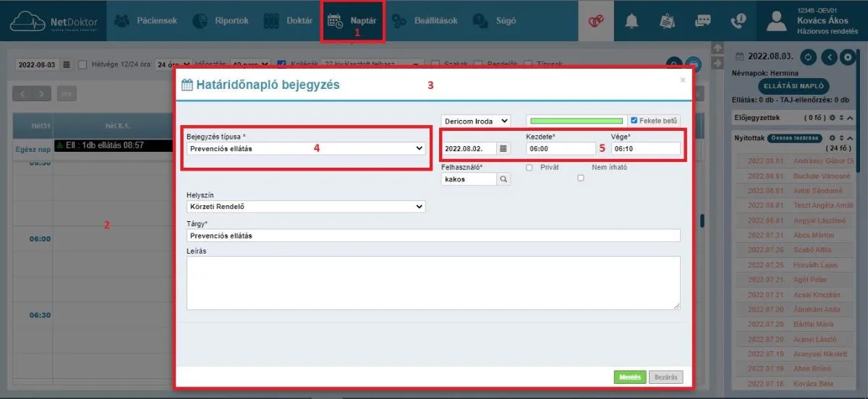
Task: Click the refresh icon in right panel
Action: pos(809,56)
